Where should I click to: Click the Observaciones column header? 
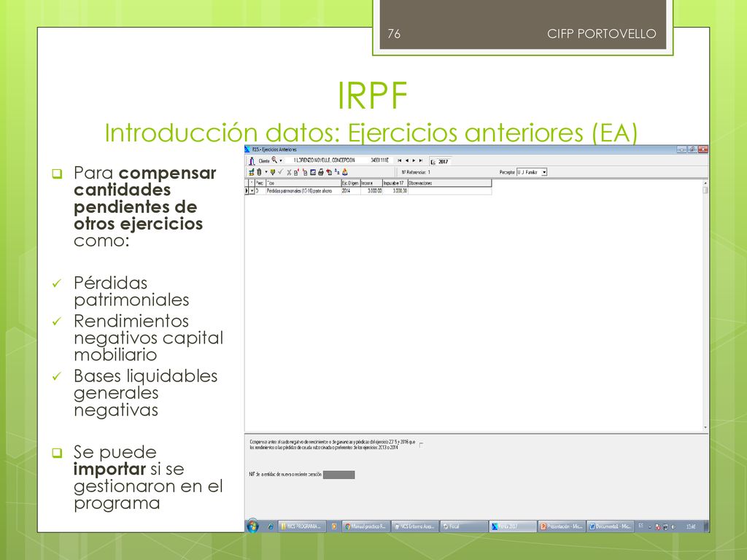coord(449,183)
